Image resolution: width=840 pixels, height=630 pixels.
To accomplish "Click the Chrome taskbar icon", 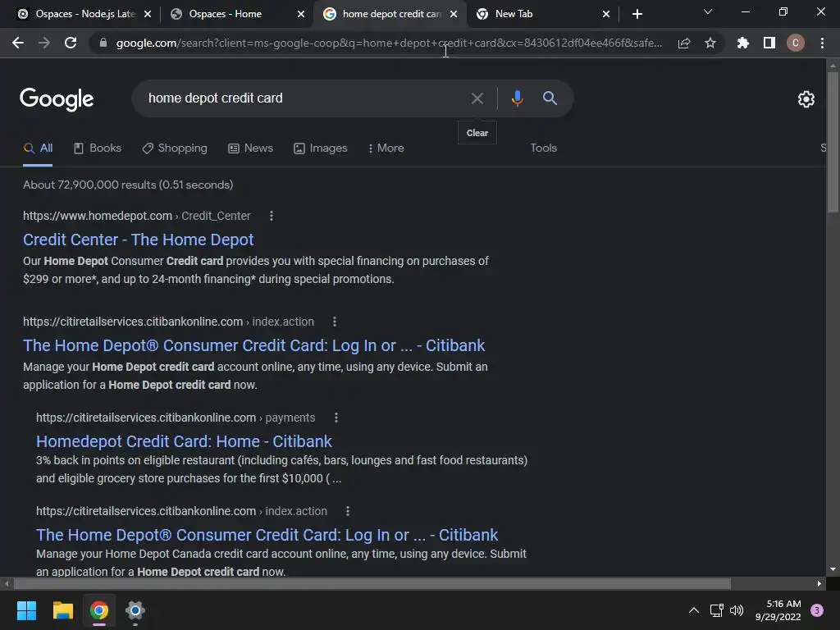I will tap(99, 610).
